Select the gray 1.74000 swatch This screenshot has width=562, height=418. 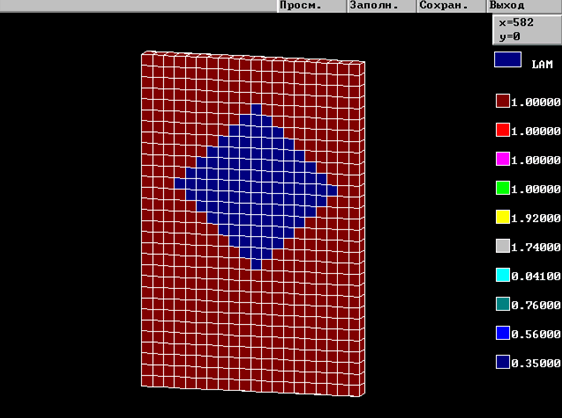point(503,246)
